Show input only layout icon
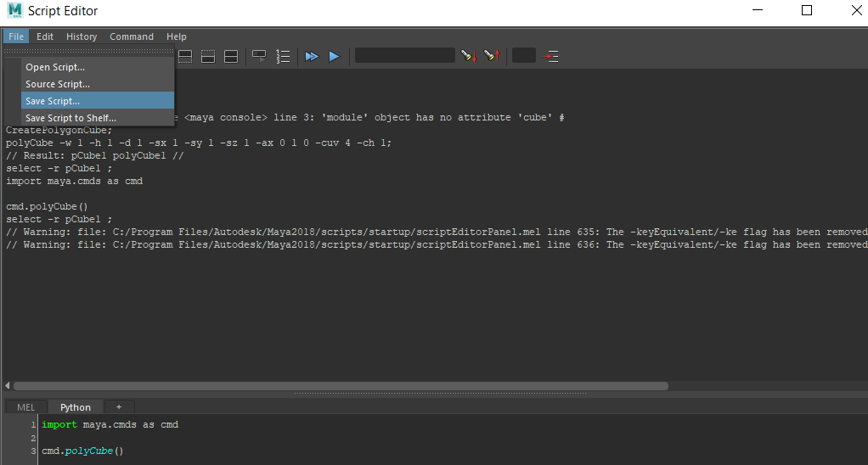This screenshot has height=465, width=868. pos(208,56)
